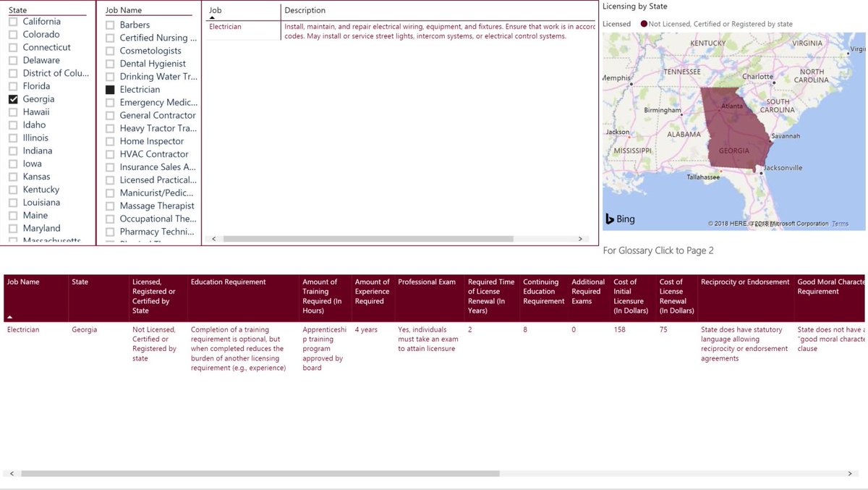Open the Bing logo link on map
This screenshot has height=490, width=868.
[621, 219]
